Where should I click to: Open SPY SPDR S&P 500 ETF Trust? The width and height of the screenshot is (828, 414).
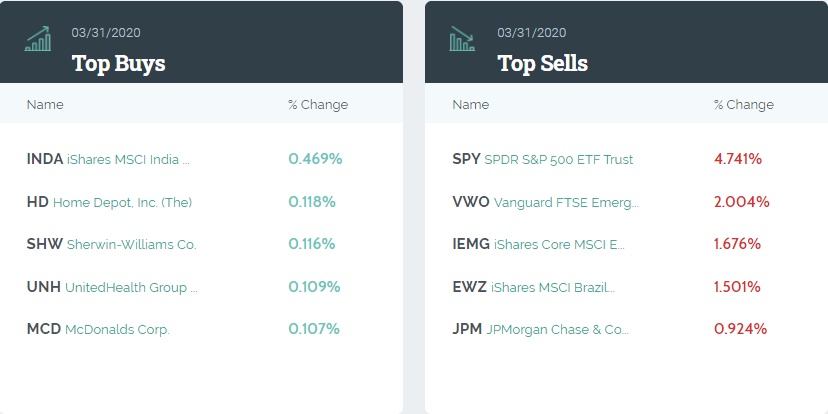(x=543, y=159)
